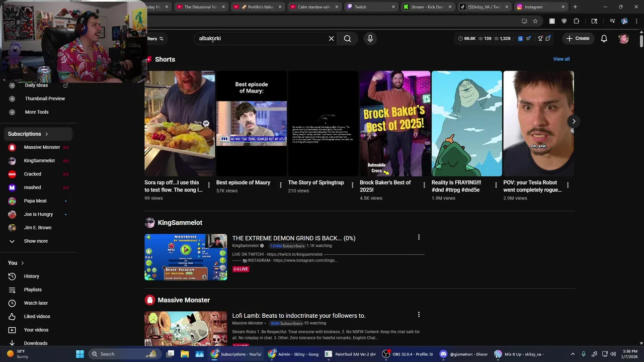Open options menu for Extreme Demon Grind video
Image resolution: width=644 pixels, height=362 pixels.
click(x=419, y=237)
